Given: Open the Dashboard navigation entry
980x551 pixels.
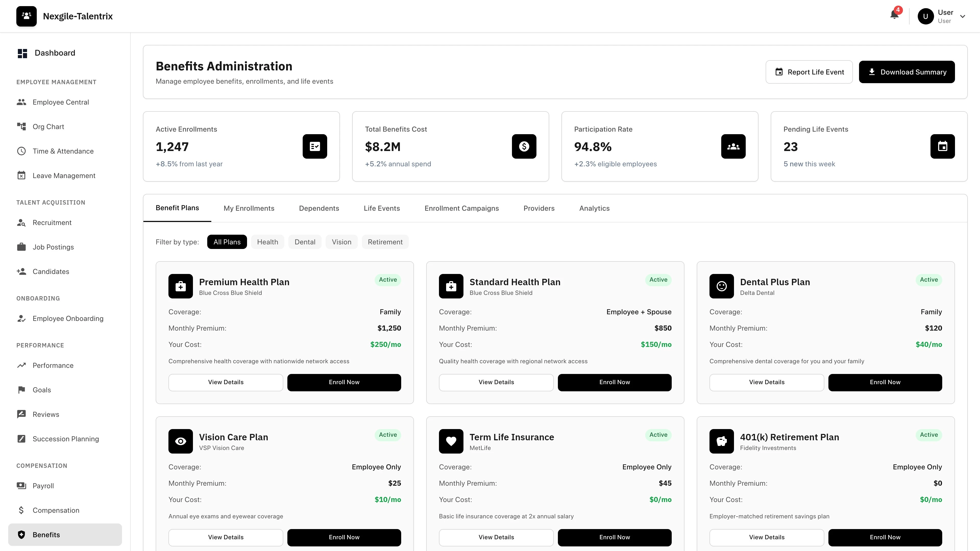Looking at the screenshot, I should tap(54, 53).
